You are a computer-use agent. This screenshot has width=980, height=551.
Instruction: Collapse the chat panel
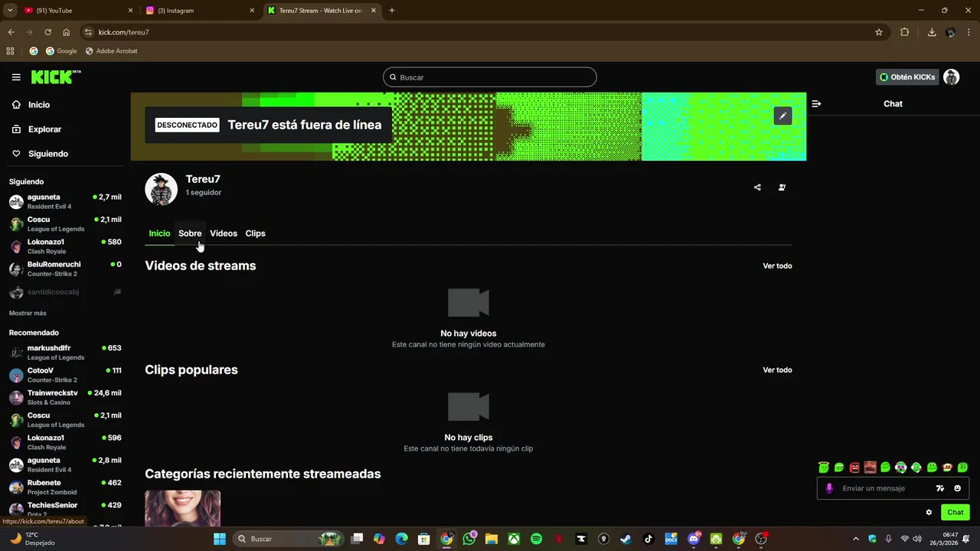[x=816, y=104]
